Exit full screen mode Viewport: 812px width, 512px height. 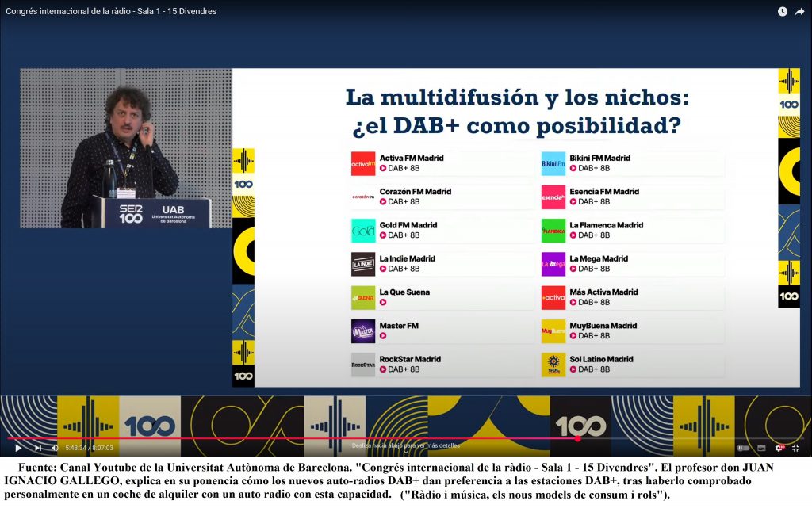coord(796,448)
